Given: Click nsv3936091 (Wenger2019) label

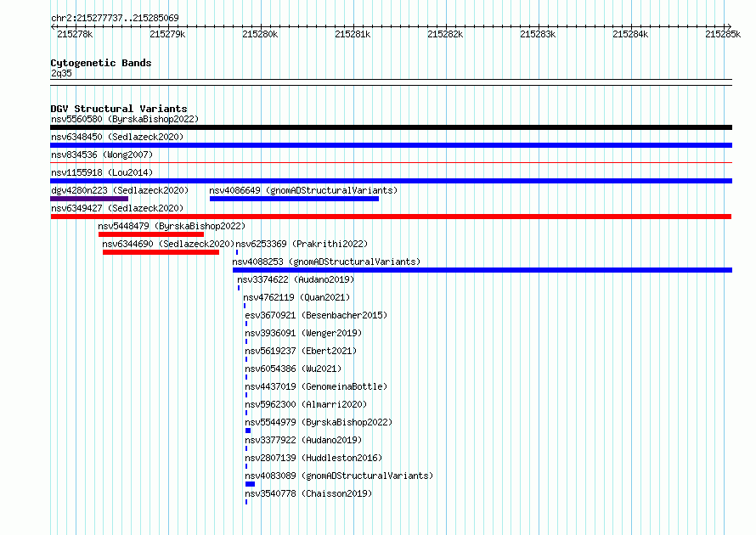Looking at the screenshot, I should pos(303,333).
